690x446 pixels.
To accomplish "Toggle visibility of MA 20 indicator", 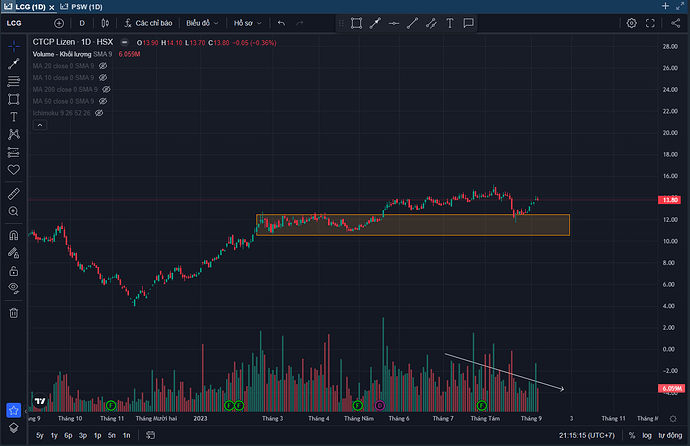I will [x=103, y=66].
